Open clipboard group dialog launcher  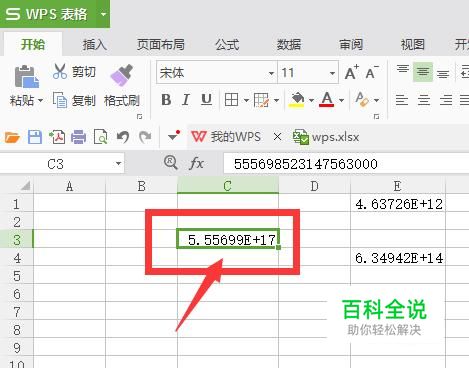click(140, 116)
